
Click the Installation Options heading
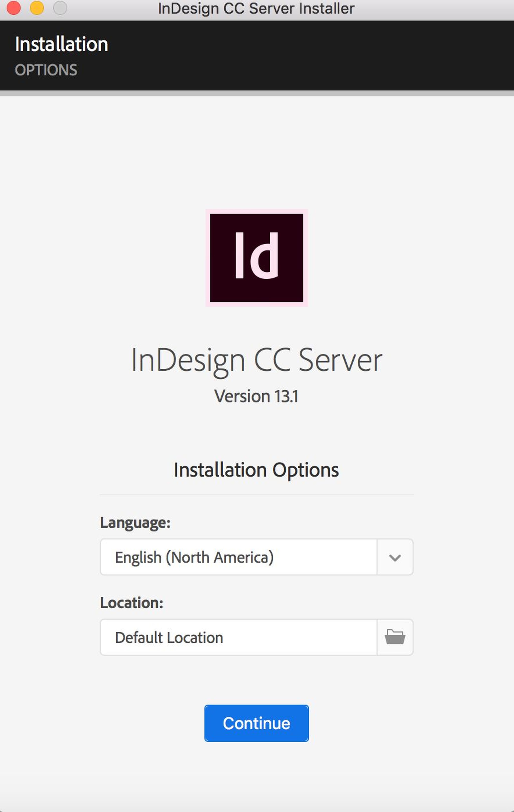[x=256, y=470]
